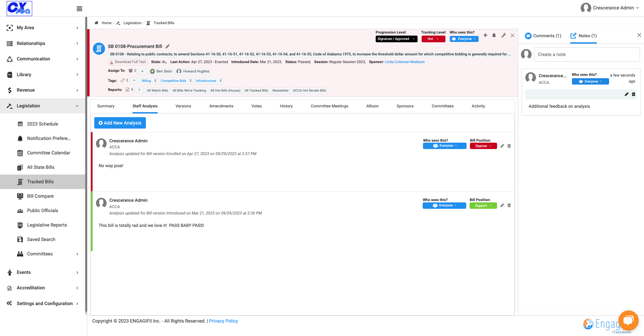644x336 pixels.
Task: Open Bill Compare in sidebar
Action: tap(40, 196)
